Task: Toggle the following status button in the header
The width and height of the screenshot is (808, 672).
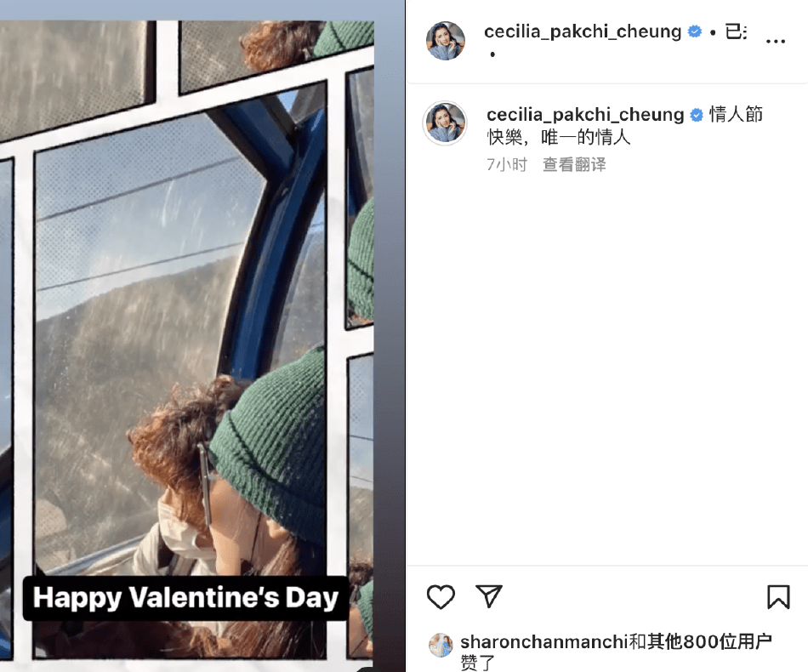Action: (737, 32)
